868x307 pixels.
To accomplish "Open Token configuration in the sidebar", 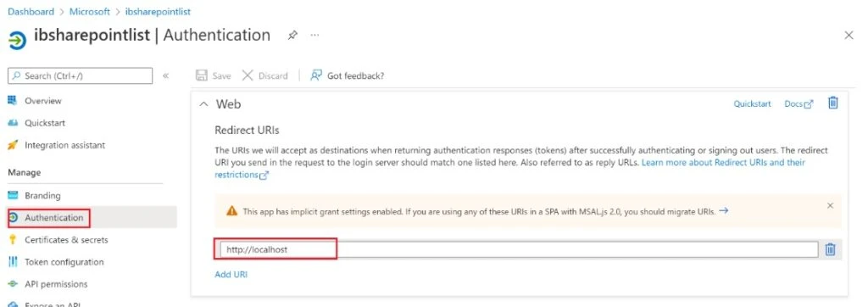I will click(x=64, y=262).
